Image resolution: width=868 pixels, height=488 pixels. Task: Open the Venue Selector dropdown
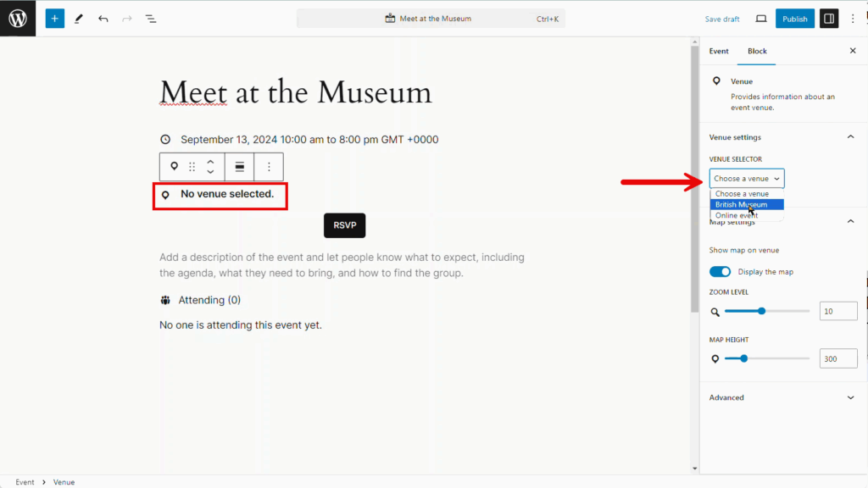pyautogui.click(x=747, y=179)
